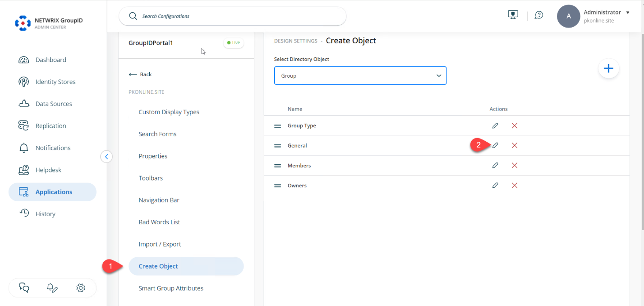Image resolution: width=644 pixels, height=306 pixels.
Task: Delete the Owners row using the red X
Action: pyautogui.click(x=514, y=185)
